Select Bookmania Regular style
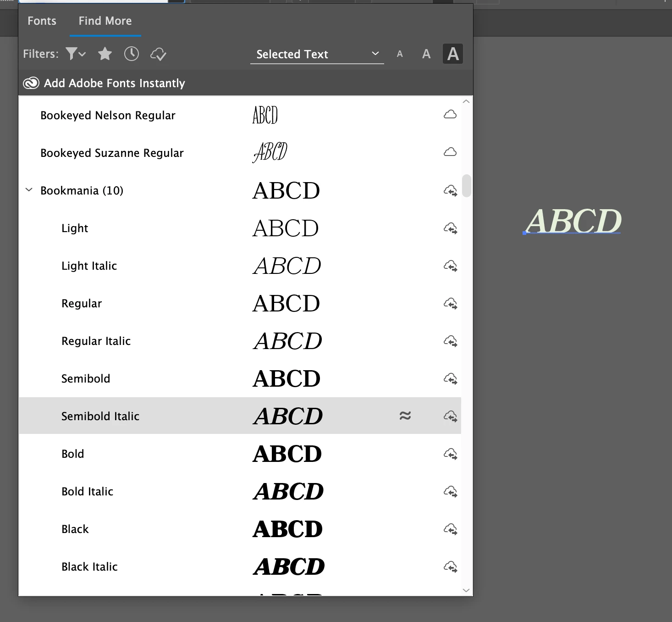Screen dimensions: 672x622 pos(240,303)
